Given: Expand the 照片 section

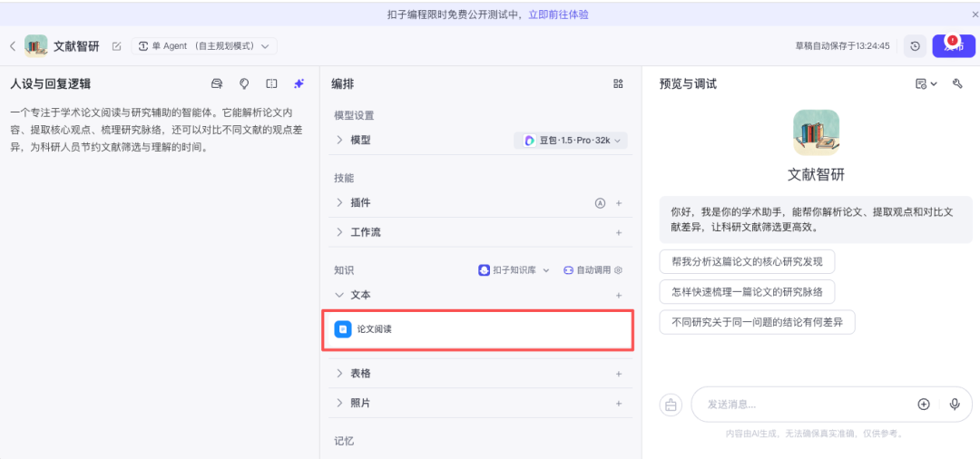Looking at the screenshot, I should coord(339,404).
